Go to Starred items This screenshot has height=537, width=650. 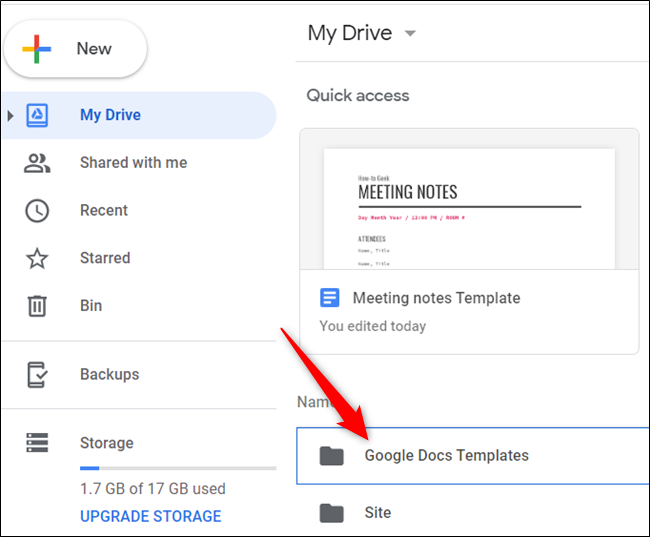point(105,258)
